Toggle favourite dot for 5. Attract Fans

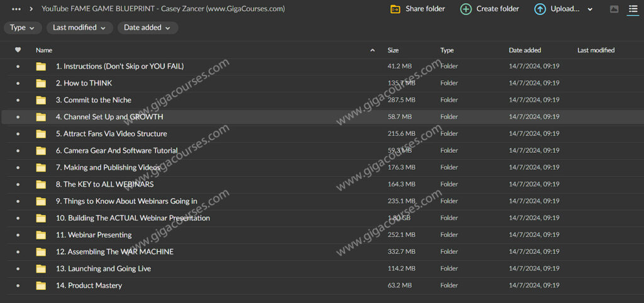[18, 134]
